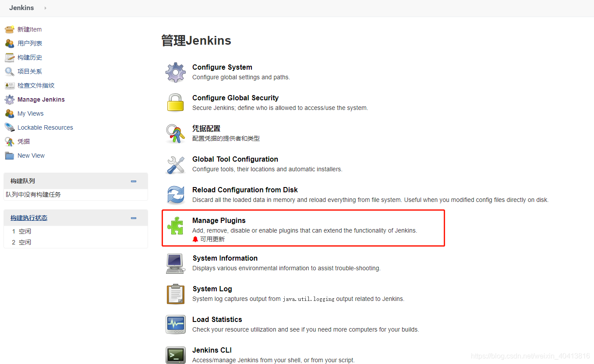Click the System Information computer icon

coord(176,263)
